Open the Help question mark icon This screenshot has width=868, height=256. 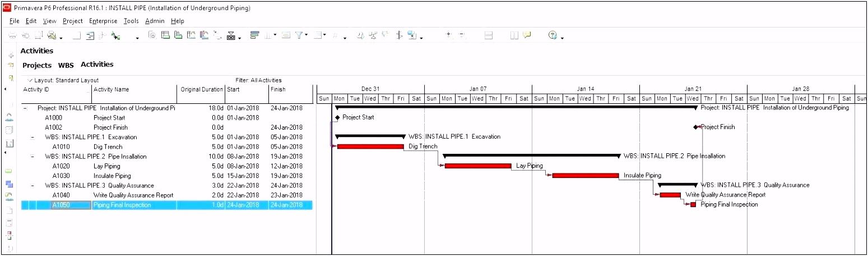click(x=553, y=35)
